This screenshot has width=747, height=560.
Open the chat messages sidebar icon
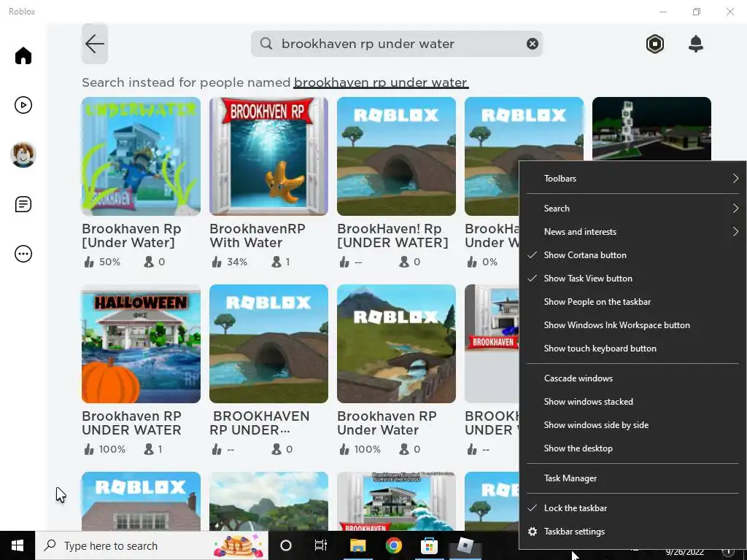point(23,204)
